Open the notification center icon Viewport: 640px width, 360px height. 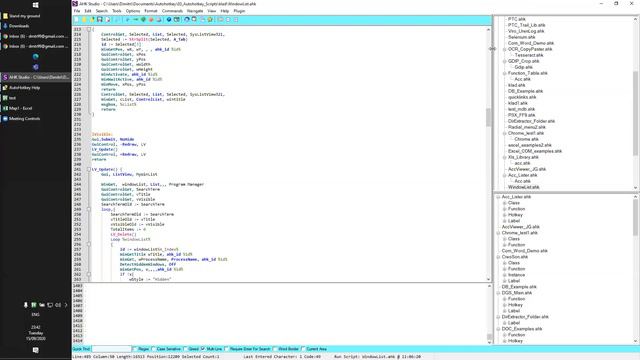(36, 350)
